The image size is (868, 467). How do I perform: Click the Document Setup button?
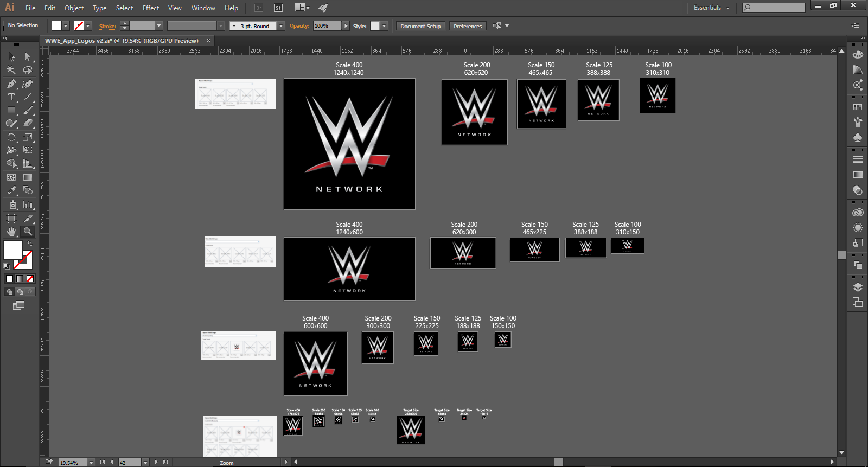coord(420,26)
